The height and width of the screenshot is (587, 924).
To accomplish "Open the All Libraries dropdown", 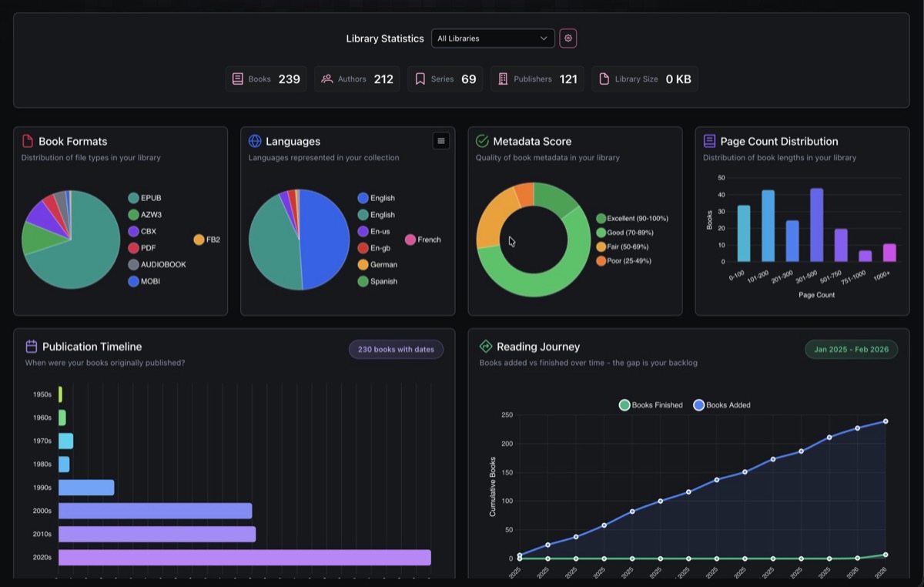I will point(492,39).
